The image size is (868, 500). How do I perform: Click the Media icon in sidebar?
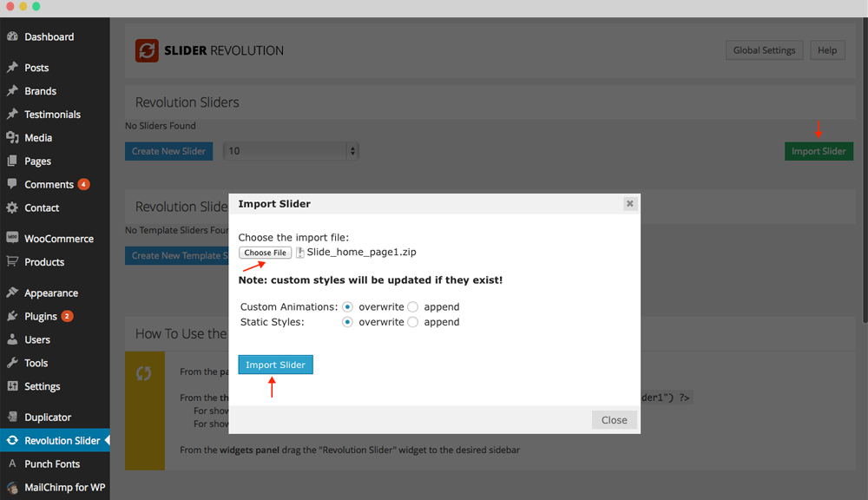12,138
